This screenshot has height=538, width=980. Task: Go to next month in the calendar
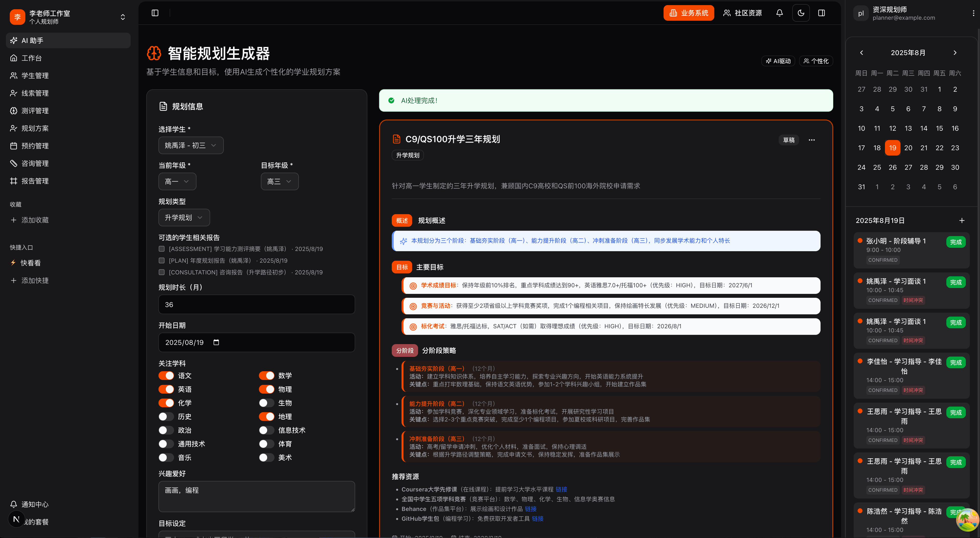point(955,53)
